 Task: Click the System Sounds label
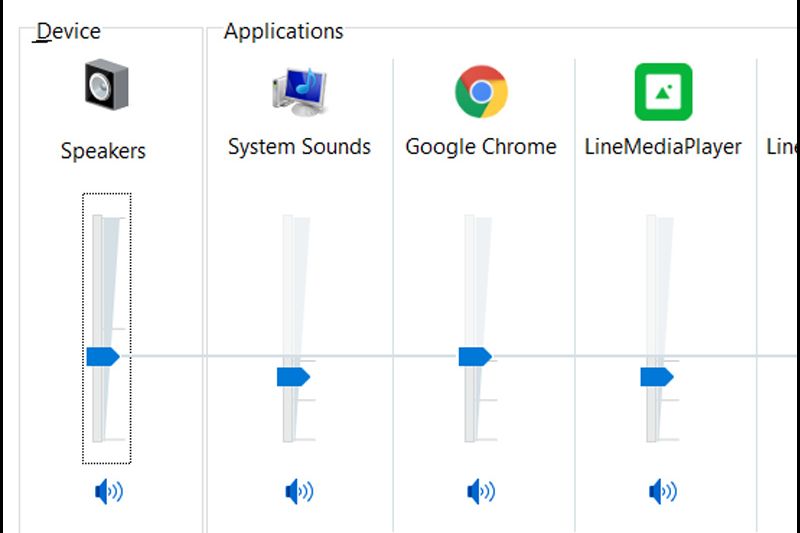point(299,147)
